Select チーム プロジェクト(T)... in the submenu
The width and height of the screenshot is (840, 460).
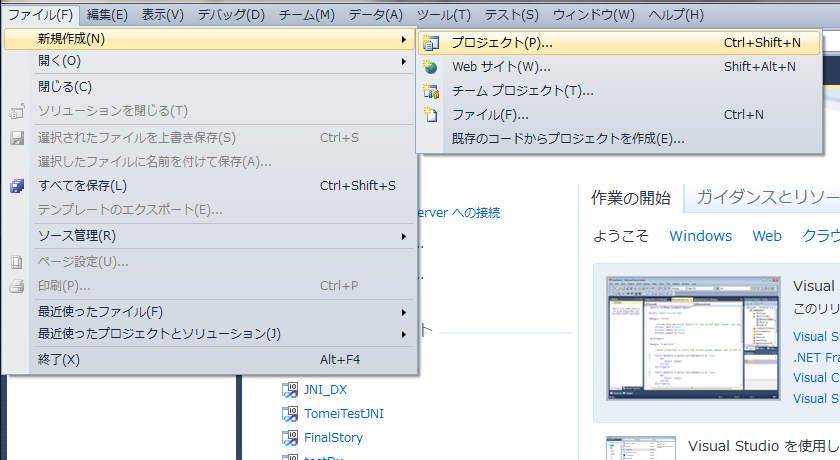(619, 91)
